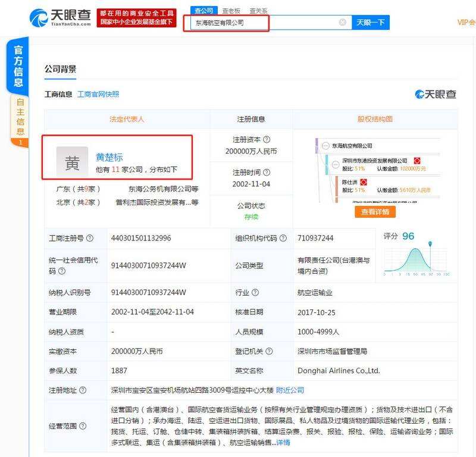The width and height of the screenshot is (476, 457).
Task: Click the help icon next to 注册地址
Action: pos(83,390)
